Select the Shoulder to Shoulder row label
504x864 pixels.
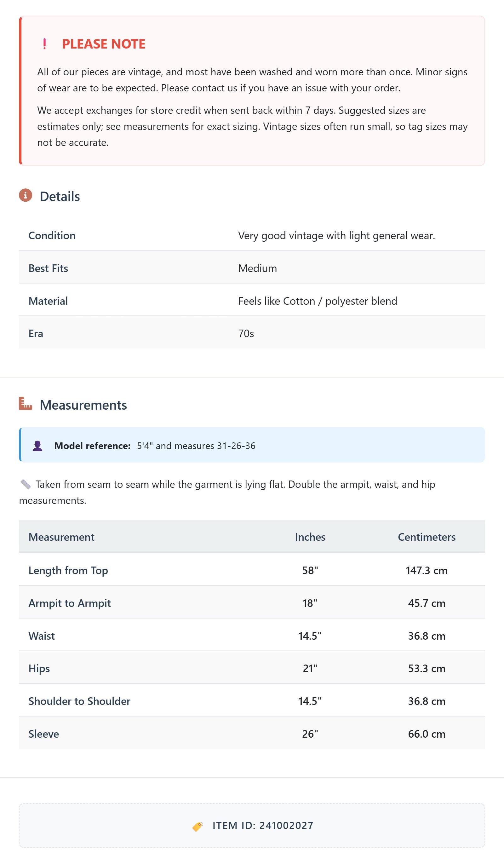(x=79, y=701)
